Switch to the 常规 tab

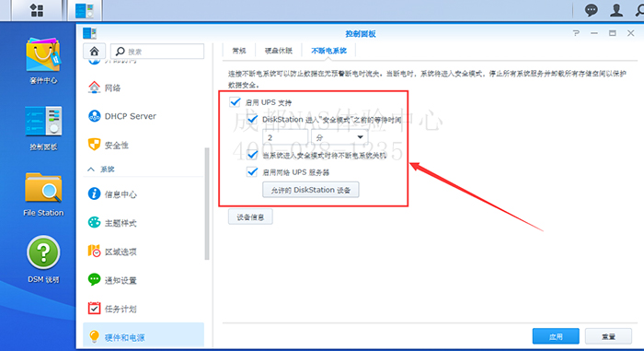(239, 51)
